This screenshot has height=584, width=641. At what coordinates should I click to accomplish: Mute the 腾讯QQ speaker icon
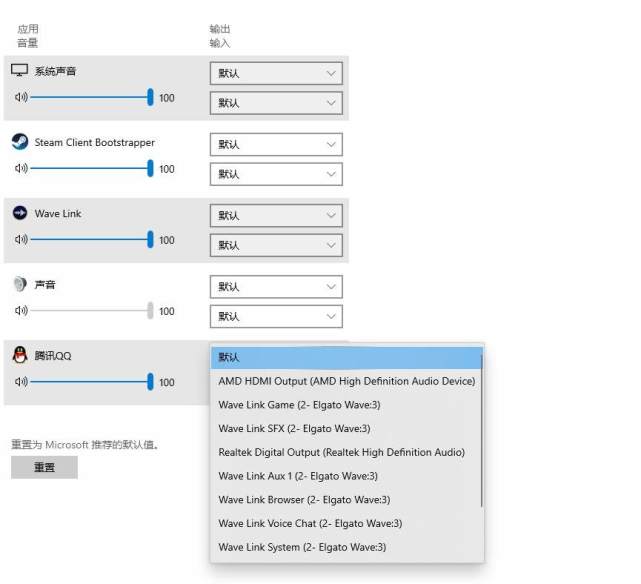[21, 382]
